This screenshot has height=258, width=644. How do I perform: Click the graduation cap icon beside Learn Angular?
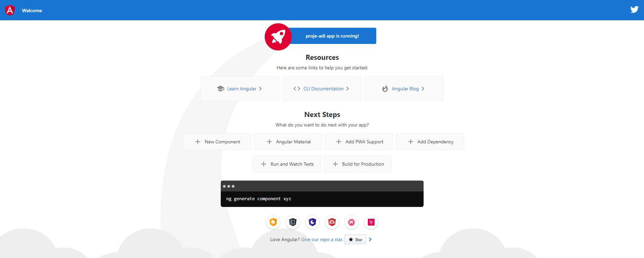pyautogui.click(x=220, y=89)
